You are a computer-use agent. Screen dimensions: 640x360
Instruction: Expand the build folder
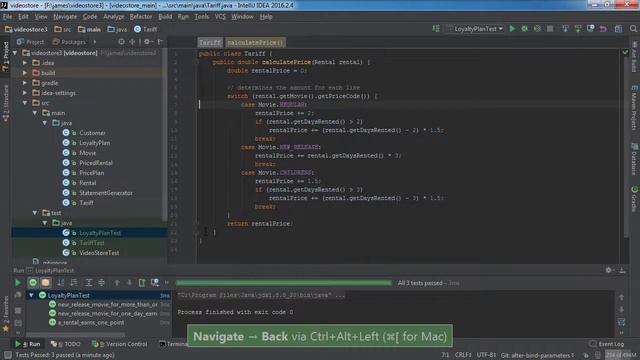click(25, 73)
